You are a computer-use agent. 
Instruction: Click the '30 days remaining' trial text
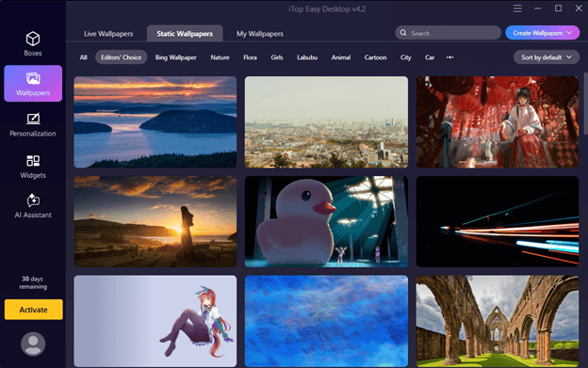coord(33,282)
